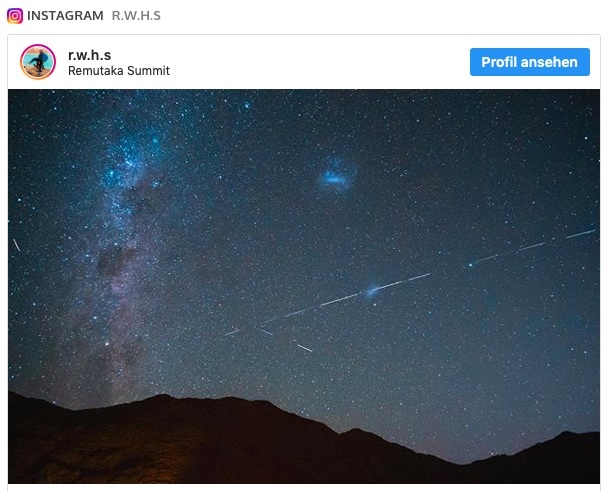Image resolution: width=608 pixels, height=491 pixels.
Task: Click the blue Magellanic Cloud in the photo
Action: click(337, 176)
